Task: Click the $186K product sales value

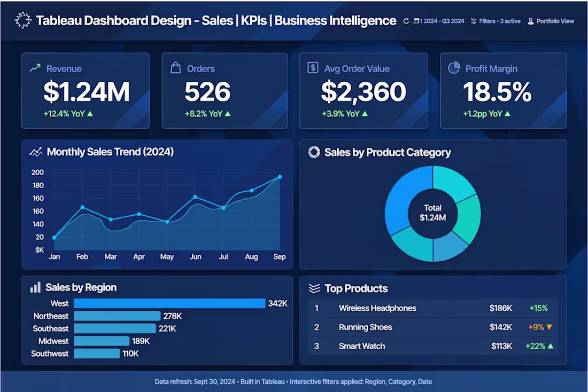Action: coord(501,308)
